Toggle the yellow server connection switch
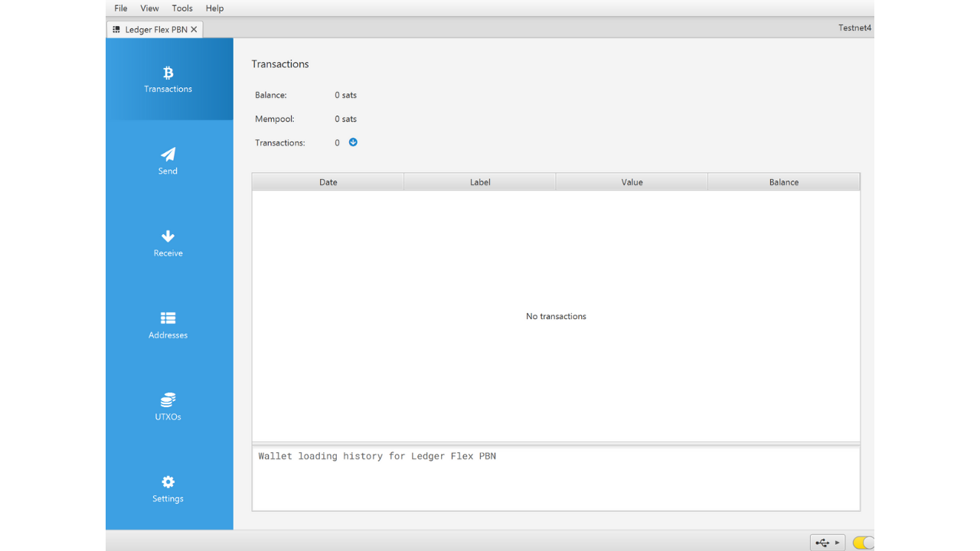This screenshot has height=551, width=980. (863, 543)
